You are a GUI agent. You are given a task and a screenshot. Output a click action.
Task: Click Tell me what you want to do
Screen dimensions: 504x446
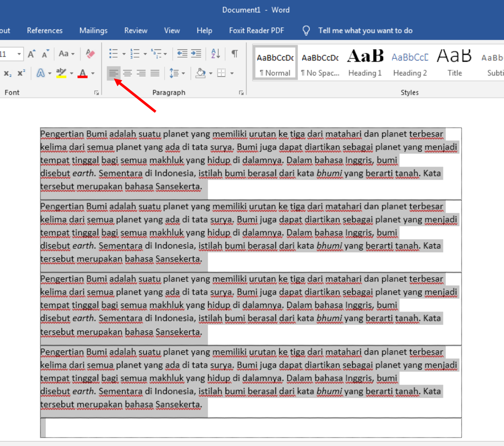[365, 30]
